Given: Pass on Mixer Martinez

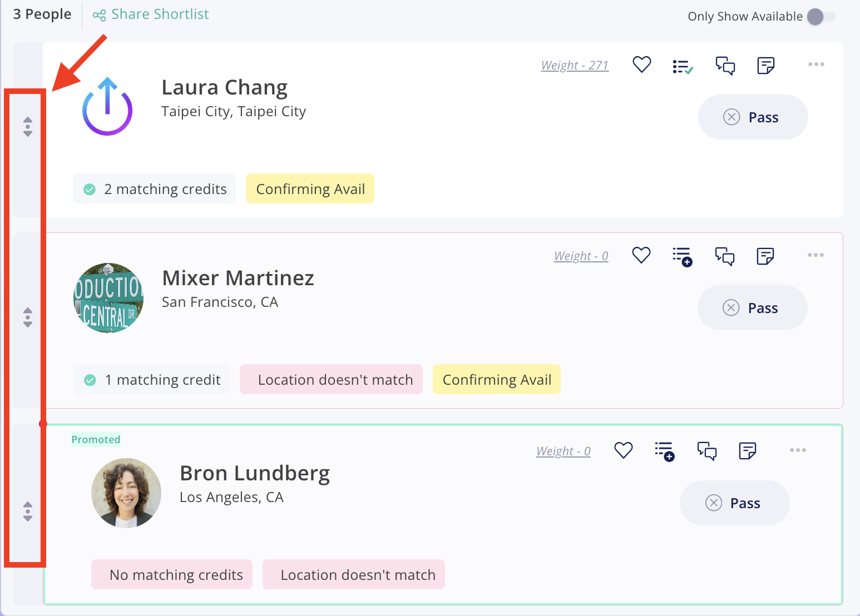Looking at the screenshot, I should coord(753,308).
